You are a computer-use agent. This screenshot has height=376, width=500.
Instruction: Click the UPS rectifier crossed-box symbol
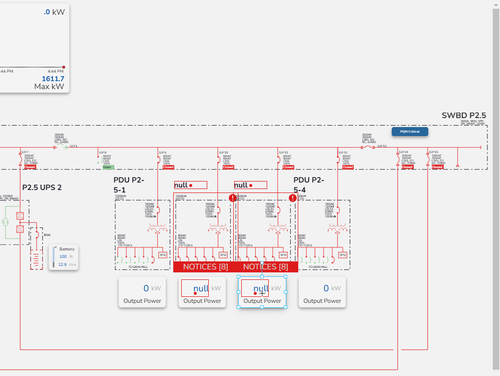(x=20, y=216)
